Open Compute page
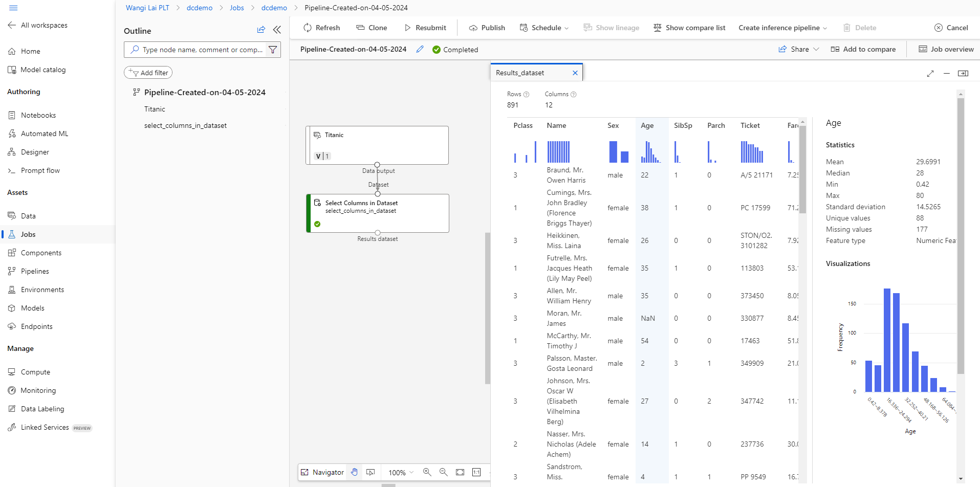 tap(29, 372)
